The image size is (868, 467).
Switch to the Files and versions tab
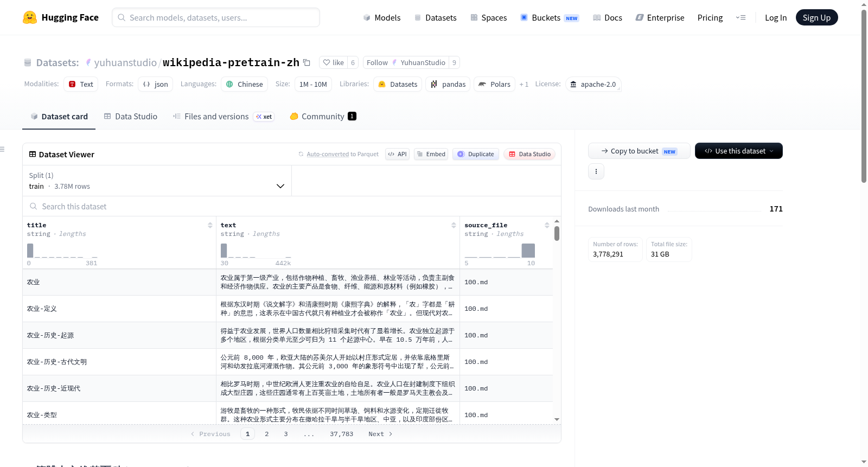[223, 116]
